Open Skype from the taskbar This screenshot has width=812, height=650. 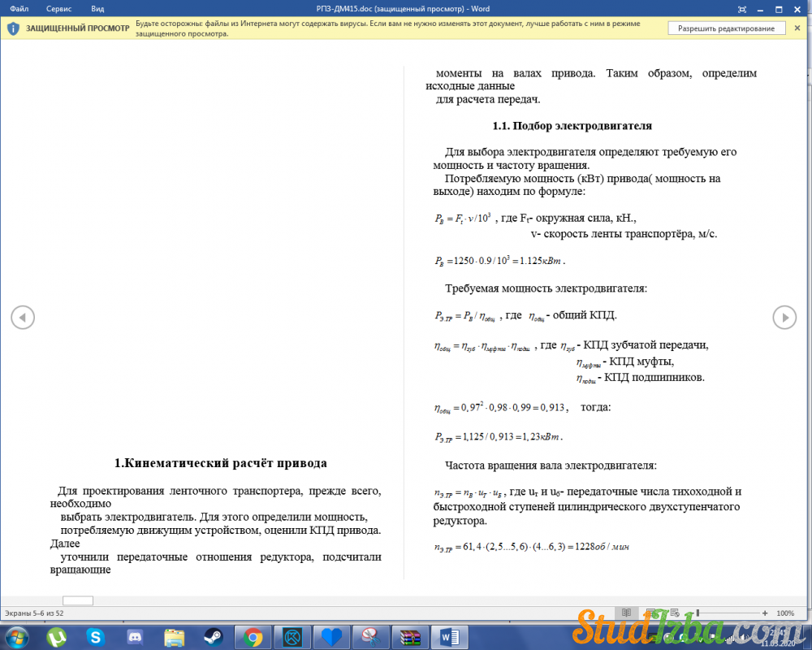click(x=95, y=637)
